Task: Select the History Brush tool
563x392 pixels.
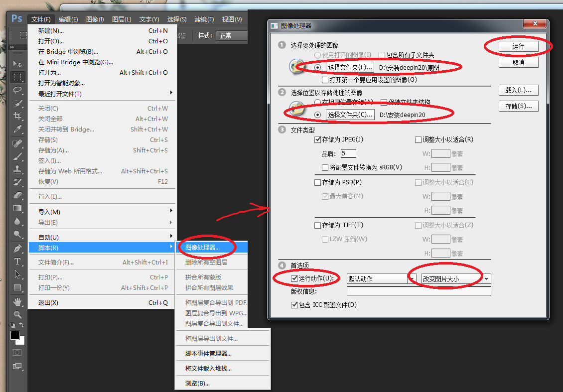Action: point(17,182)
